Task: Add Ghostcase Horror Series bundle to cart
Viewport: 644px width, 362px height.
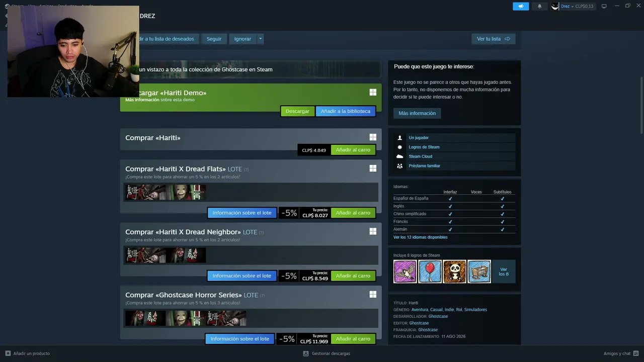Action: click(353, 339)
